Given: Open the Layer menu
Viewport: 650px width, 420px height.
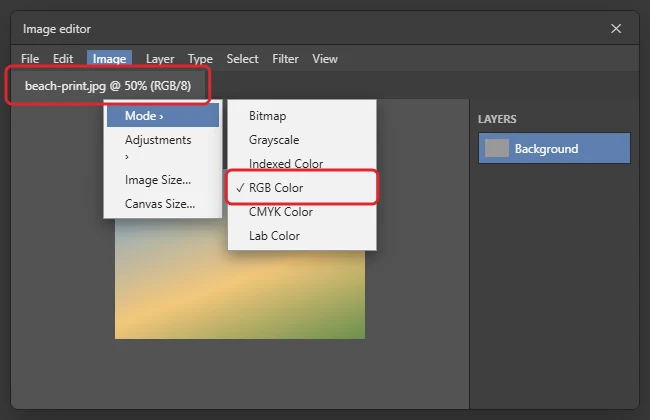Looking at the screenshot, I should pos(160,59).
